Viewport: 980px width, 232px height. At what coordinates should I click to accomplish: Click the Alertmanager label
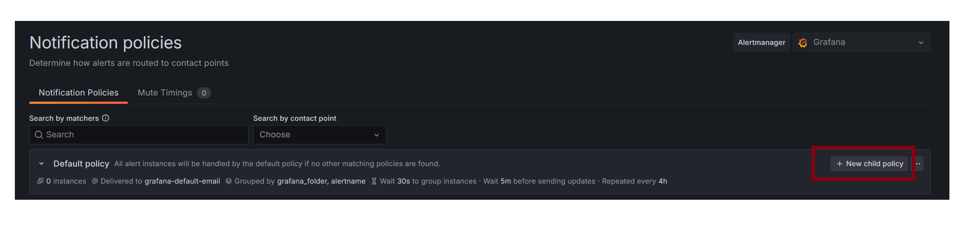pyautogui.click(x=762, y=43)
